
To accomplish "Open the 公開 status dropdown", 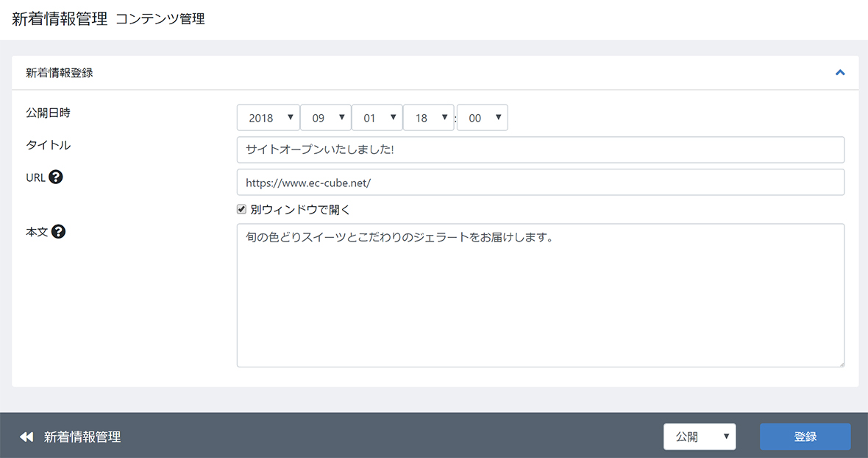I will coord(700,437).
